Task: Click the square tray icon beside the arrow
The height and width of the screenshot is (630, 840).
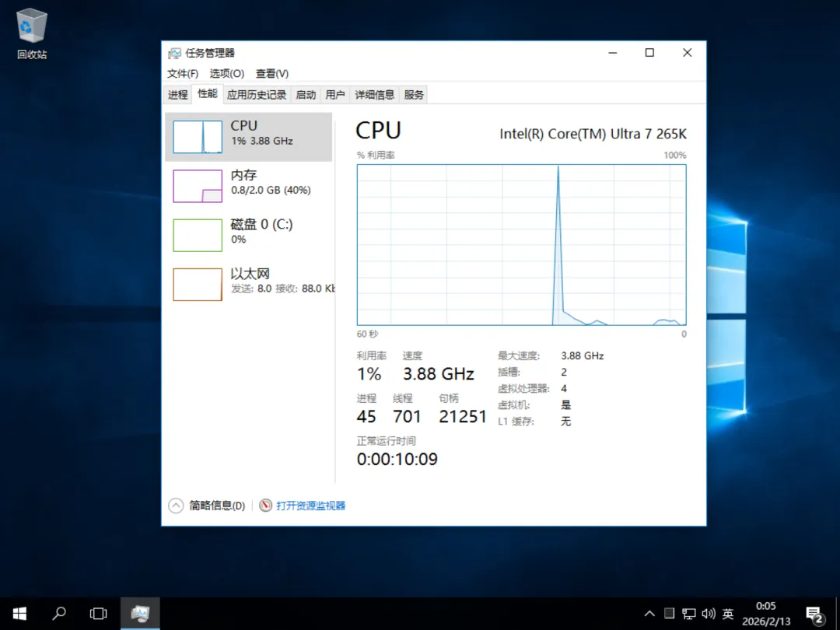Action: point(669,614)
